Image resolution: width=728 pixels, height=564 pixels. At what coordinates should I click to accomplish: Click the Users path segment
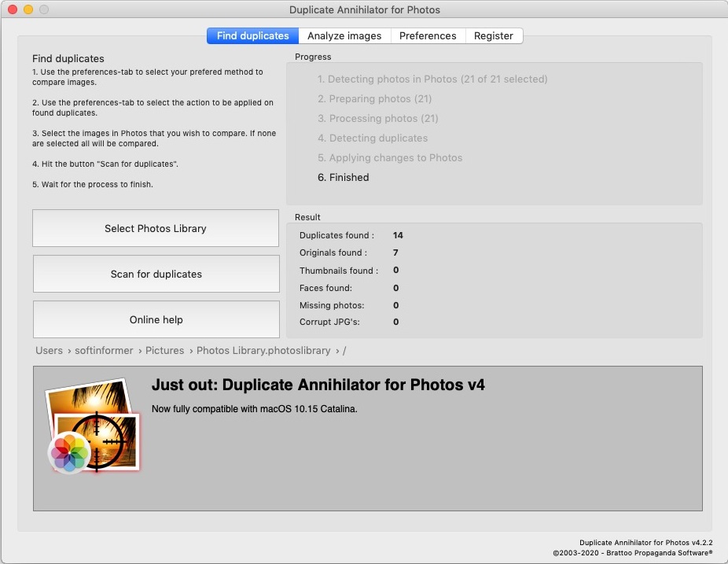point(50,350)
